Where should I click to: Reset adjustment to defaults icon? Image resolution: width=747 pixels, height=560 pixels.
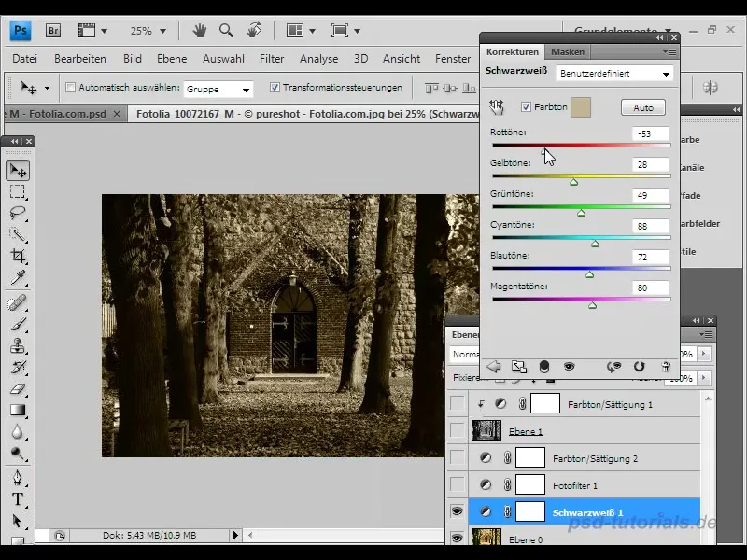pos(639,366)
